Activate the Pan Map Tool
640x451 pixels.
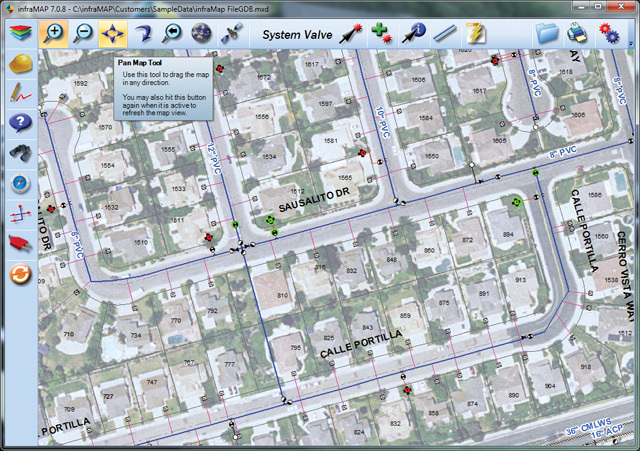[x=112, y=33]
